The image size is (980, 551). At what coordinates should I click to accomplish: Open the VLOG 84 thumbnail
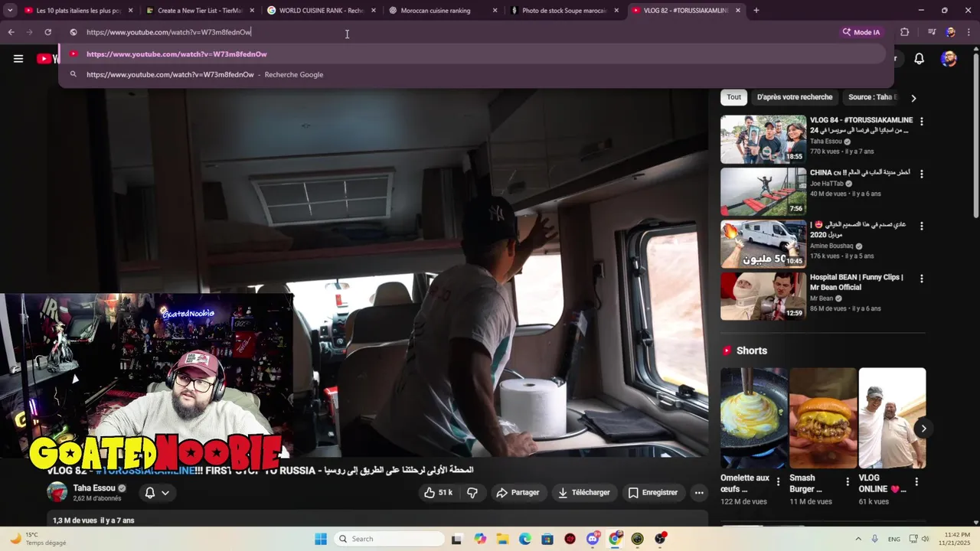tap(763, 139)
